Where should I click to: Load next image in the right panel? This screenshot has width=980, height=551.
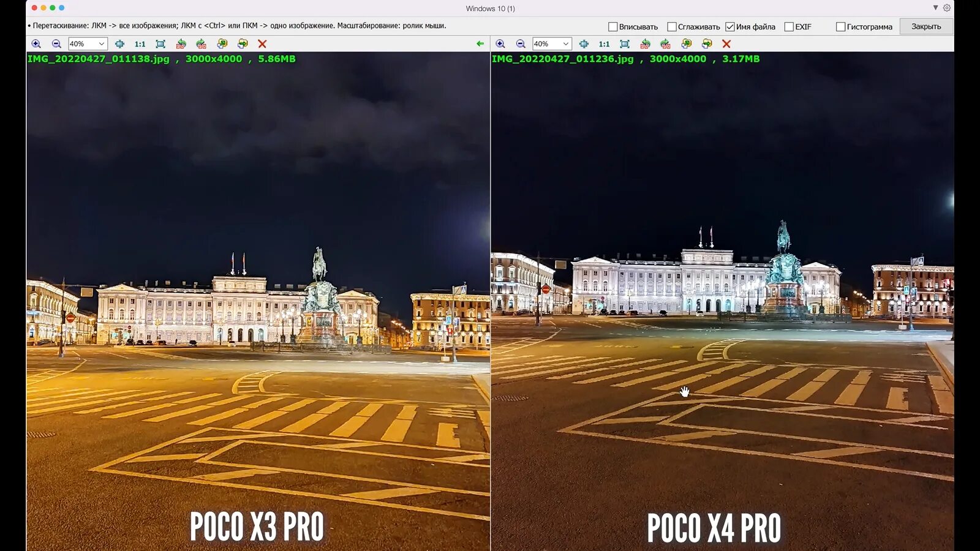point(707,44)
